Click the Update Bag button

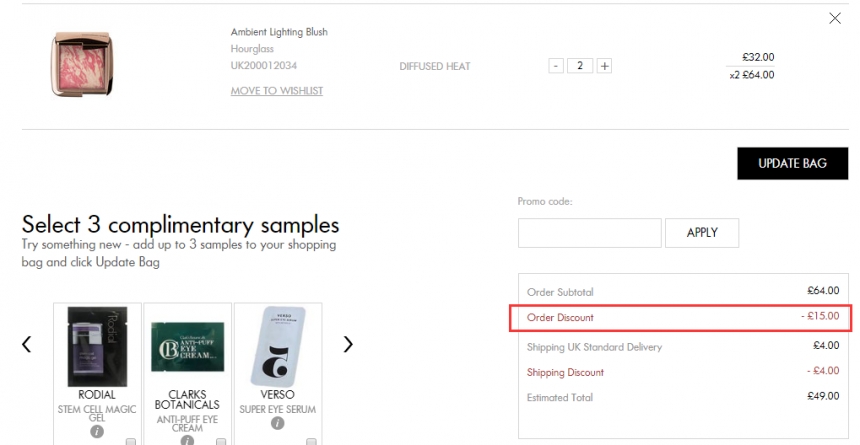click(x=792, y=164)
